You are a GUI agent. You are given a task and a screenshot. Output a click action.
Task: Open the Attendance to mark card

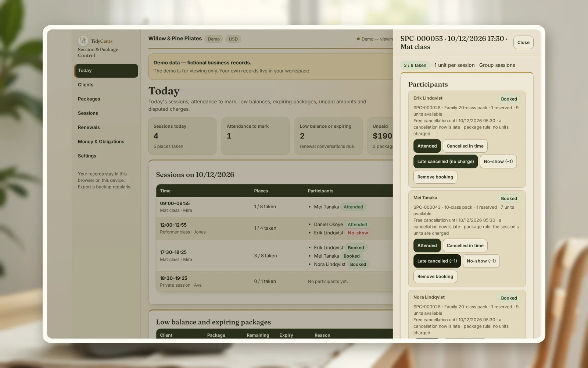(x=255, y=136)
